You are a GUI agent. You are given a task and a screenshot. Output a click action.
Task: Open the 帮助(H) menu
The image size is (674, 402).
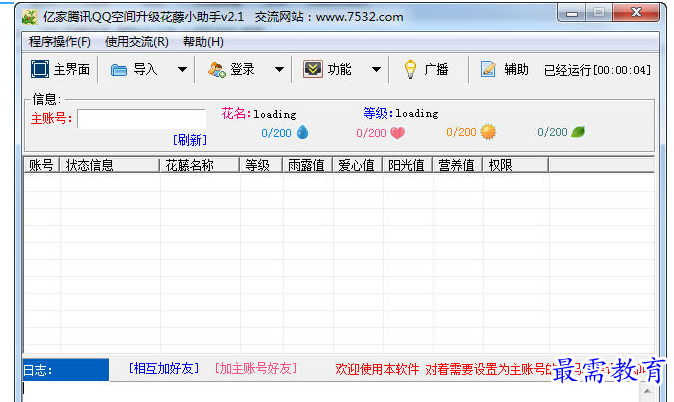(x=203, y=42)
